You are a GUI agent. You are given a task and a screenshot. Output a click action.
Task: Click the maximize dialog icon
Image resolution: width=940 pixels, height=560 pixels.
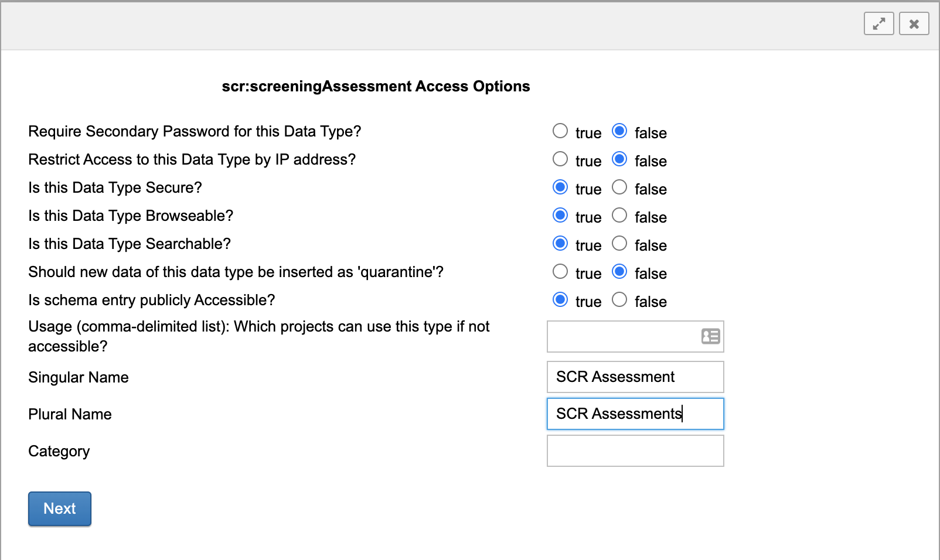(878, 24)
